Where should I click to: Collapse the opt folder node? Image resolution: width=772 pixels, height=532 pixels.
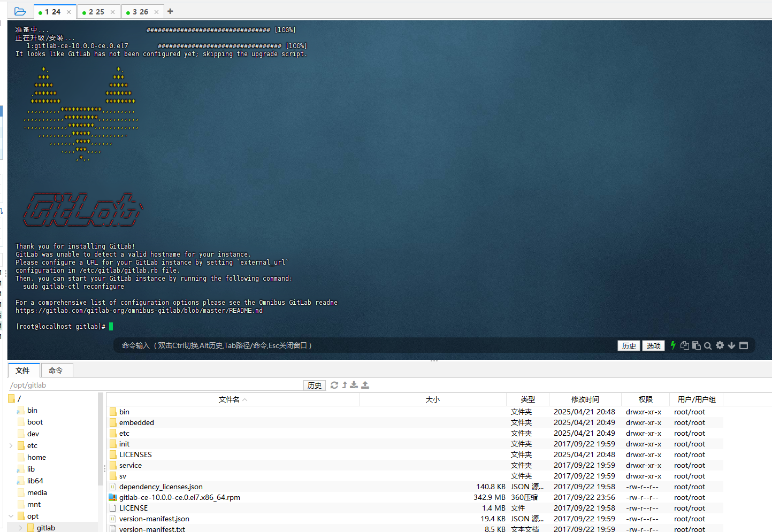(12, 516)
